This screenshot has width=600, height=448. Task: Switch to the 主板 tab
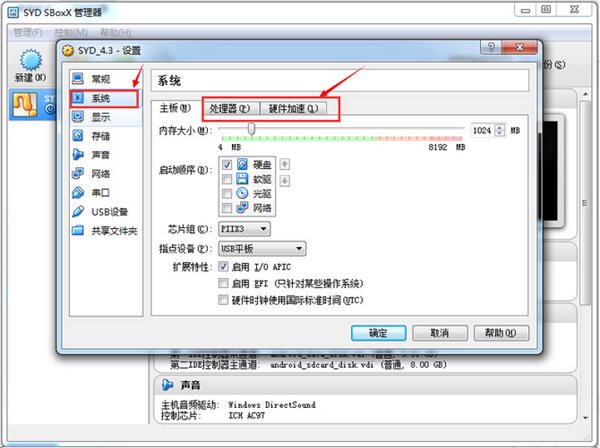click(174, 108)
